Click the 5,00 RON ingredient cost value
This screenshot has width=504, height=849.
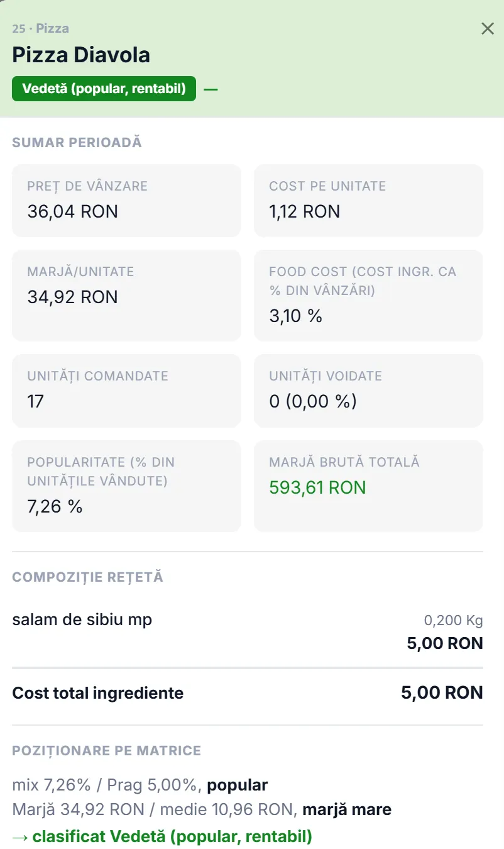(445, 643)
